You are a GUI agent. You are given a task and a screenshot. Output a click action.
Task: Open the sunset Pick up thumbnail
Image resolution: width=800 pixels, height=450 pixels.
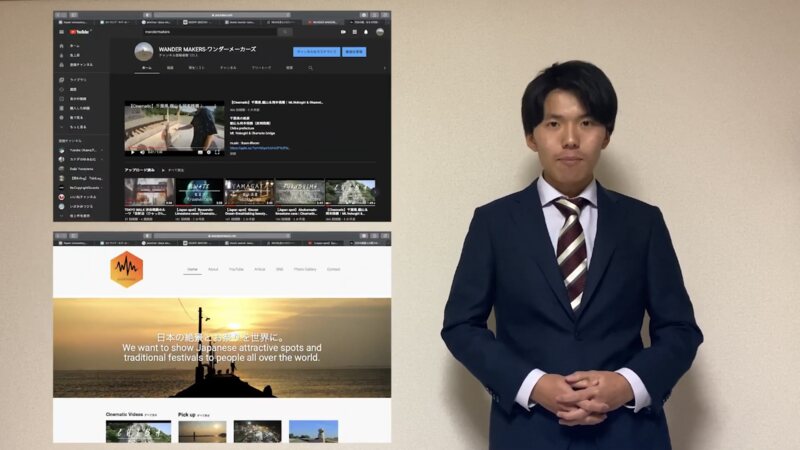click(203, 432)
